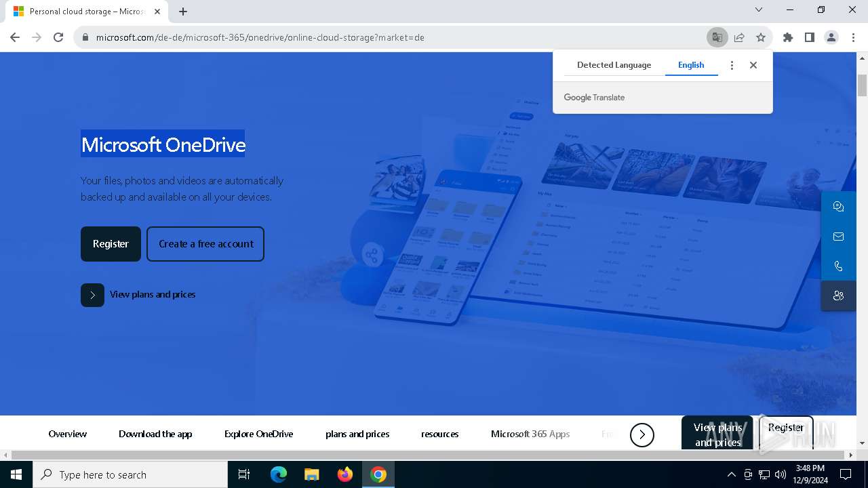Select the Personal cloud storage tab
The height and width of the screenshot is (488, 868).
pos(87,12)
